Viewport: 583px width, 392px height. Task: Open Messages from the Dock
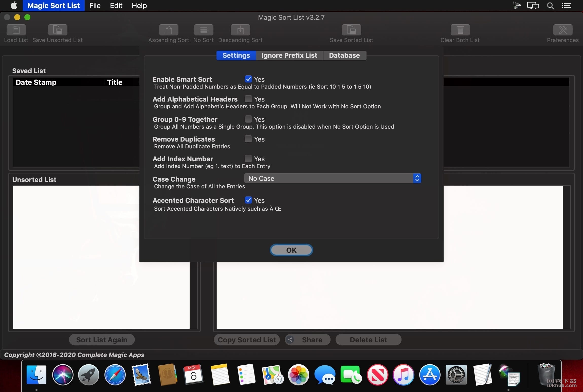pos(325,375)
